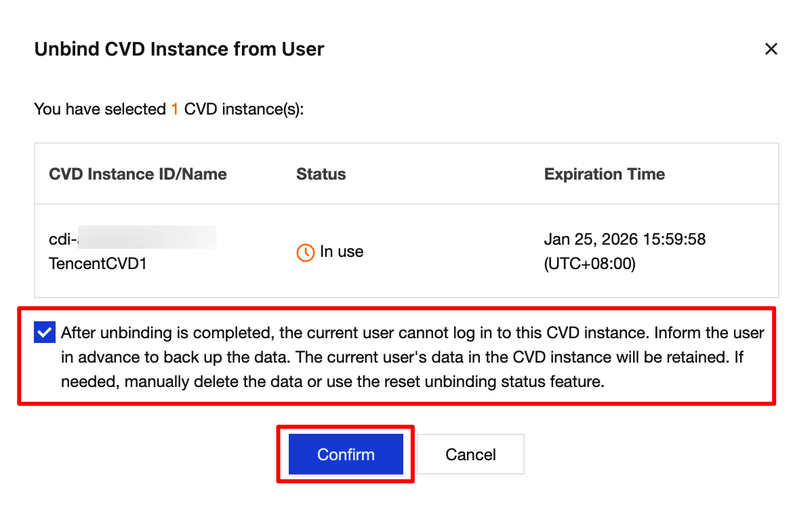
Task: Click the TencentCVD1 instance name
Action: pos(98,264)
